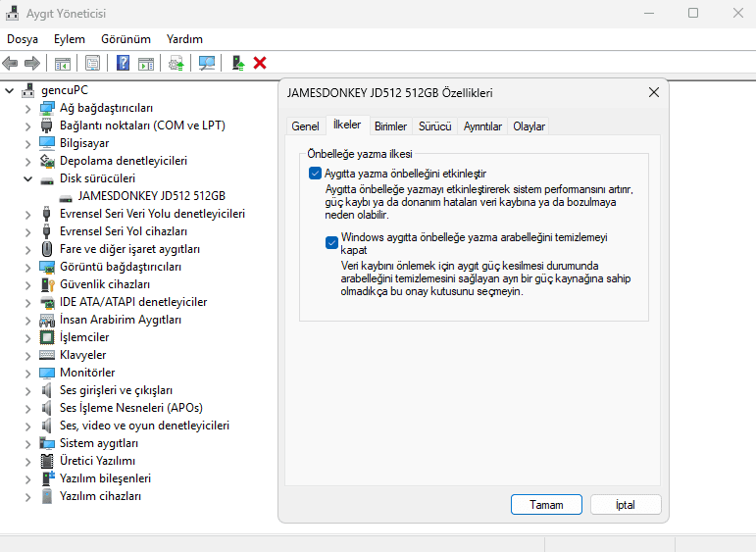The width and height of the screenshot is (756, 552).
Task: Click the Enable device green arrow icon
Action: 238,63
